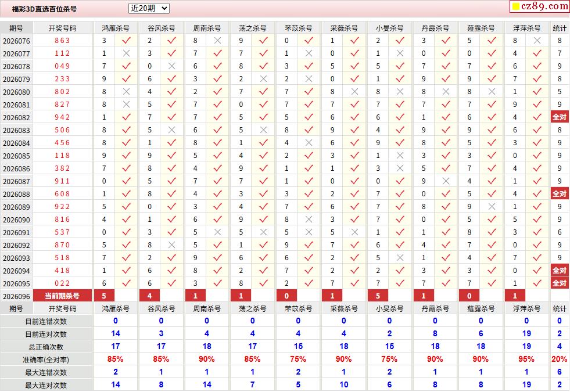Click the top 荡之杀号 column header
Image resolution: width=570 pixels, height=392 pixels.
coord(253,28)
